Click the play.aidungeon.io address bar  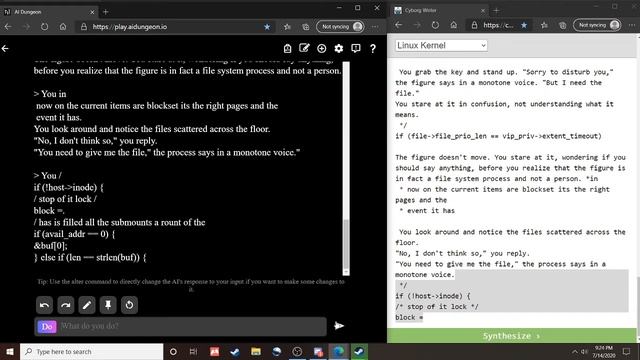click(x=176, y=27)
